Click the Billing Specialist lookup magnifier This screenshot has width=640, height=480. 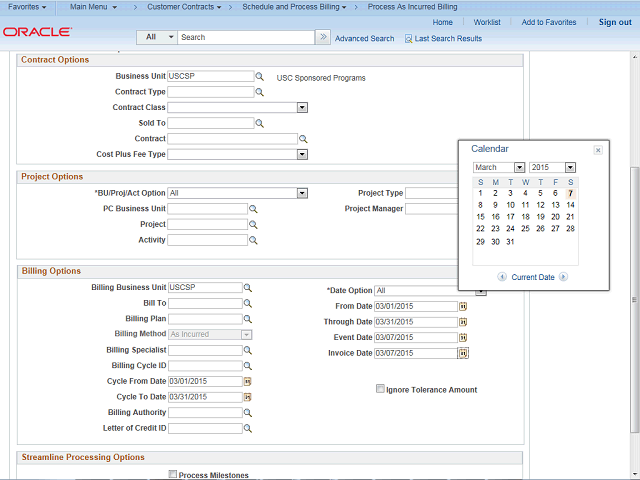click(x=249, y=350)
